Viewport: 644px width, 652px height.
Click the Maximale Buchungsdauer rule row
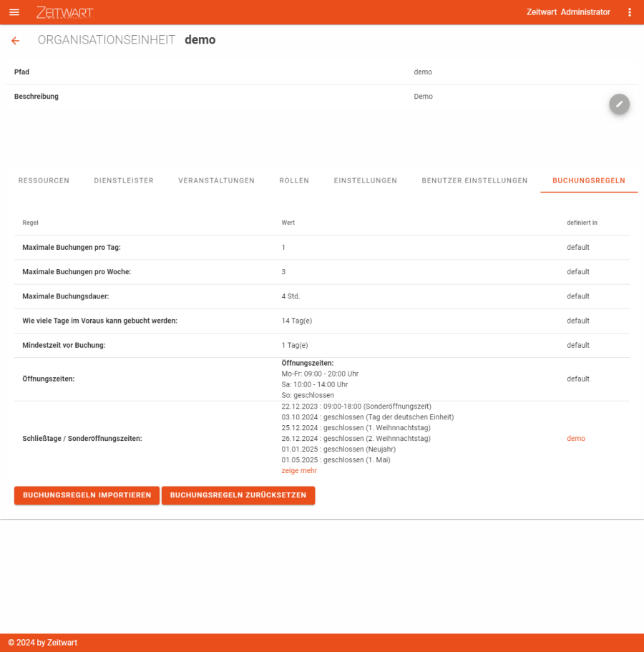click(x=321, y=296)
